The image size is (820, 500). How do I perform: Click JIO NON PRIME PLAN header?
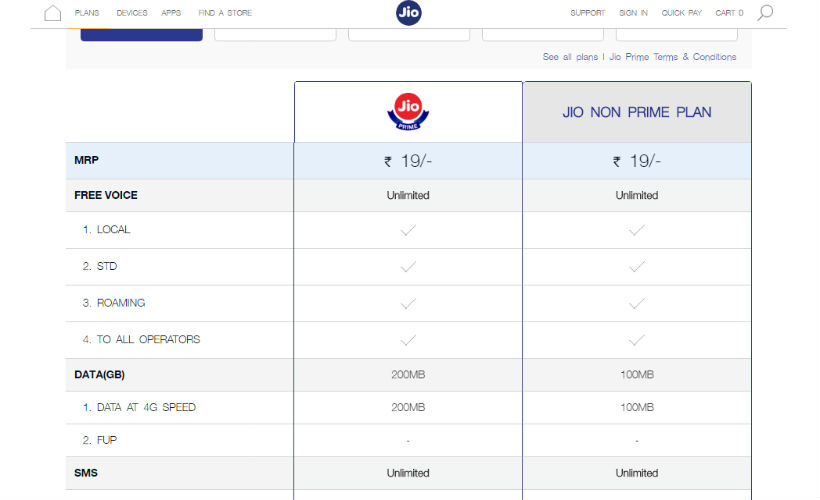637,112
